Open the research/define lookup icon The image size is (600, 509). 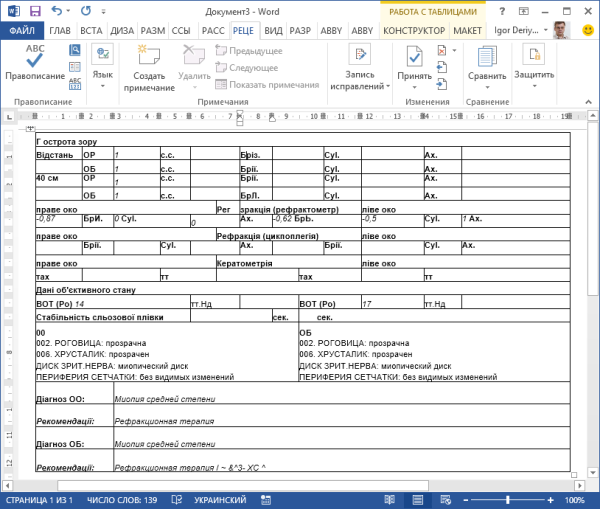(x=75, y=50)
